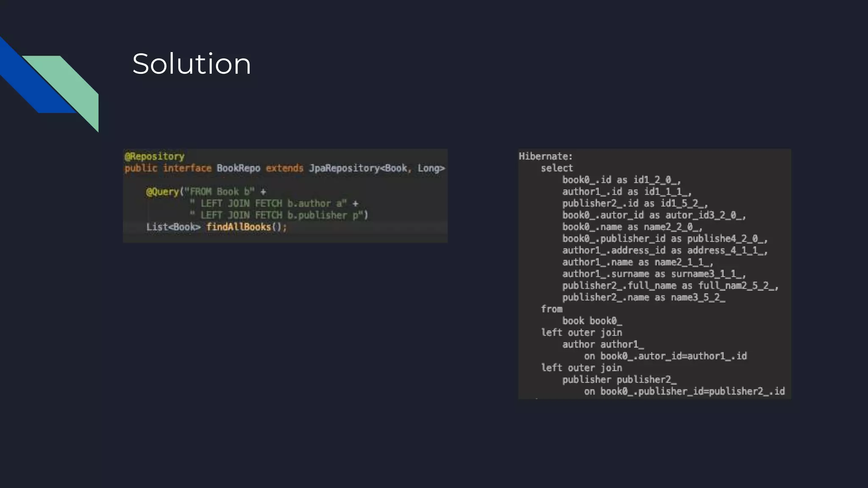Click the "author author1_" table line

click(x=603, y=344)
